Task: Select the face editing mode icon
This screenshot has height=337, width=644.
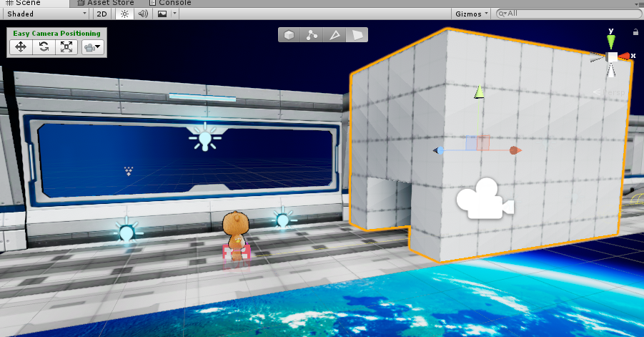Action: (357, 35)
